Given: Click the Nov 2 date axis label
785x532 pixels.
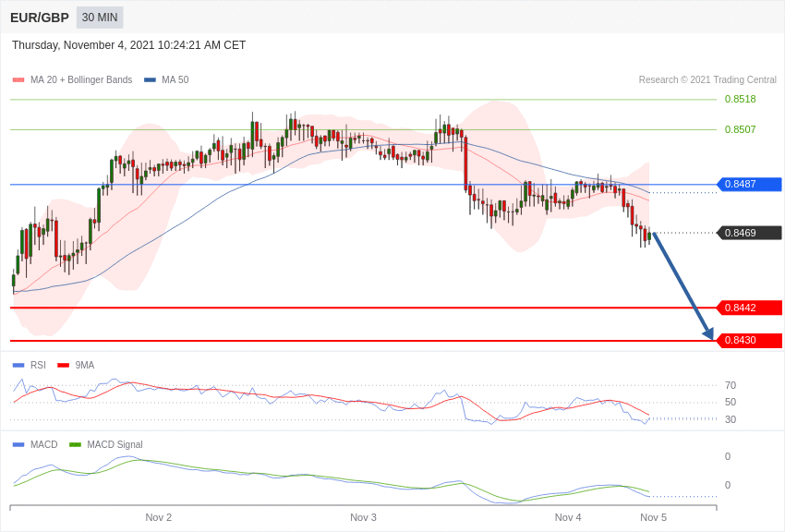Looking at the screenshot, I should [158, 517].
